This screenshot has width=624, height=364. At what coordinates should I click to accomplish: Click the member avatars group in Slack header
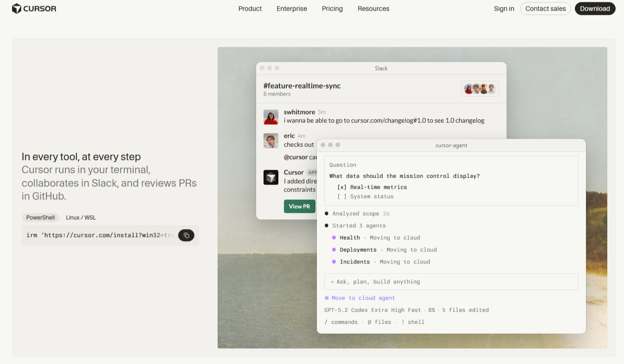click(x=480, y=89)
